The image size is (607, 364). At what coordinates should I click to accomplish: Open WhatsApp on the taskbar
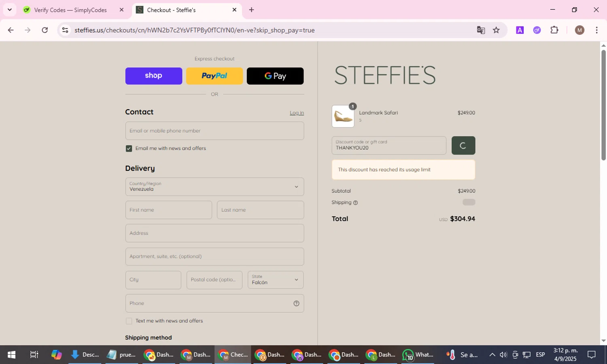click(x=418, y=355)
